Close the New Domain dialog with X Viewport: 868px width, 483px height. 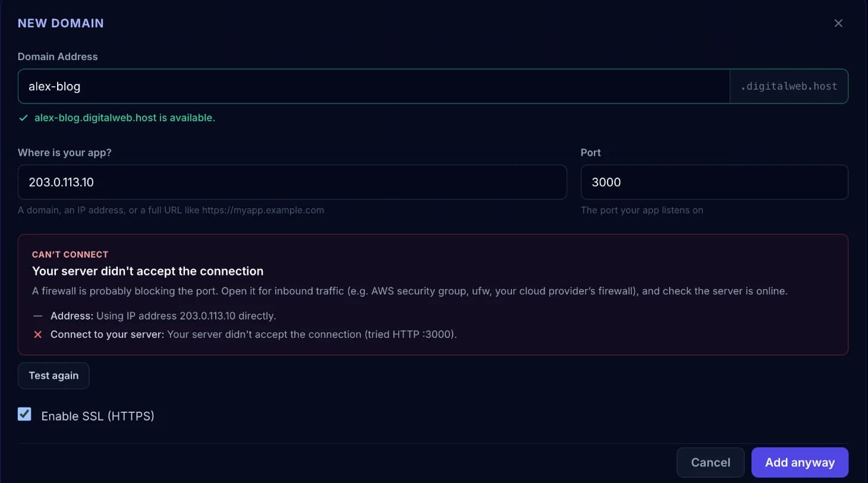tap(838, 23)
